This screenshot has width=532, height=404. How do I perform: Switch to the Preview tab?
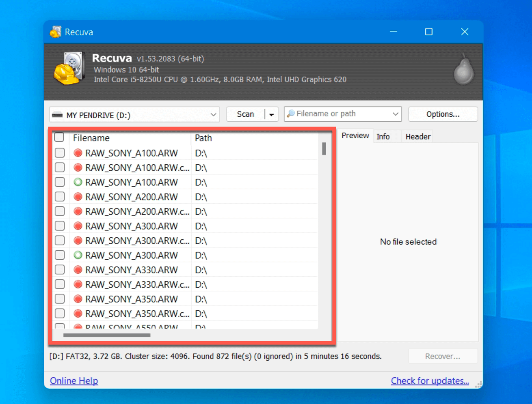click(x=355, y=136)
